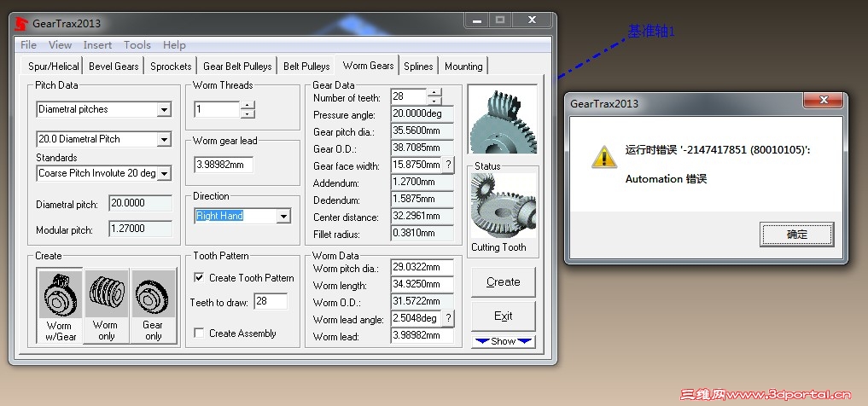Click the Exit button

[504, 316]
